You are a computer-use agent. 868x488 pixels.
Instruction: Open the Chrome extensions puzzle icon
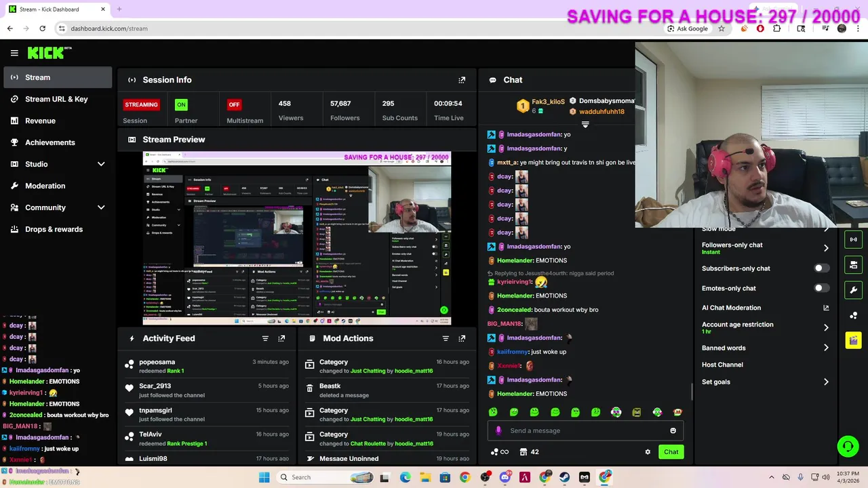point(776,28)
